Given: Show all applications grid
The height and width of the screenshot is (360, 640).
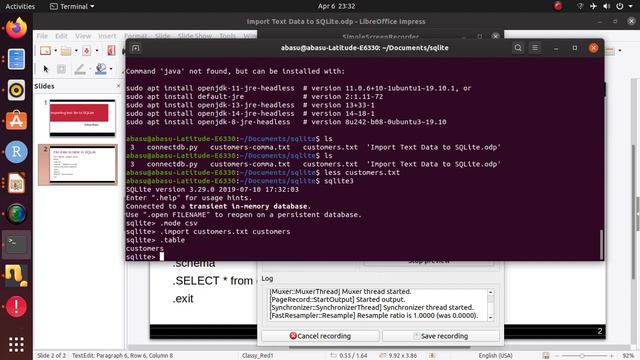Looking at the screenshot, I should point(16,344).
